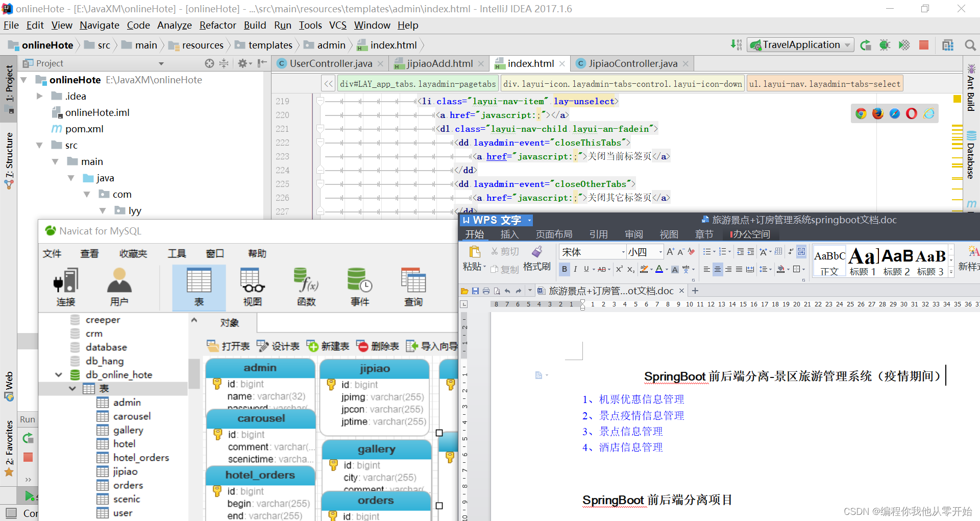Image resolution: width=980 pixels, height=521 pixels.
Task: Collapse the src folder in Project tree
Action: (39, 146)
